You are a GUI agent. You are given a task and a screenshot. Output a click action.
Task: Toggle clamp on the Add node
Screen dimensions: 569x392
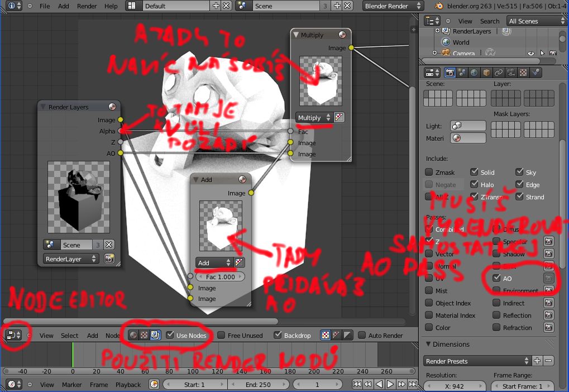(x=239, y=262)
